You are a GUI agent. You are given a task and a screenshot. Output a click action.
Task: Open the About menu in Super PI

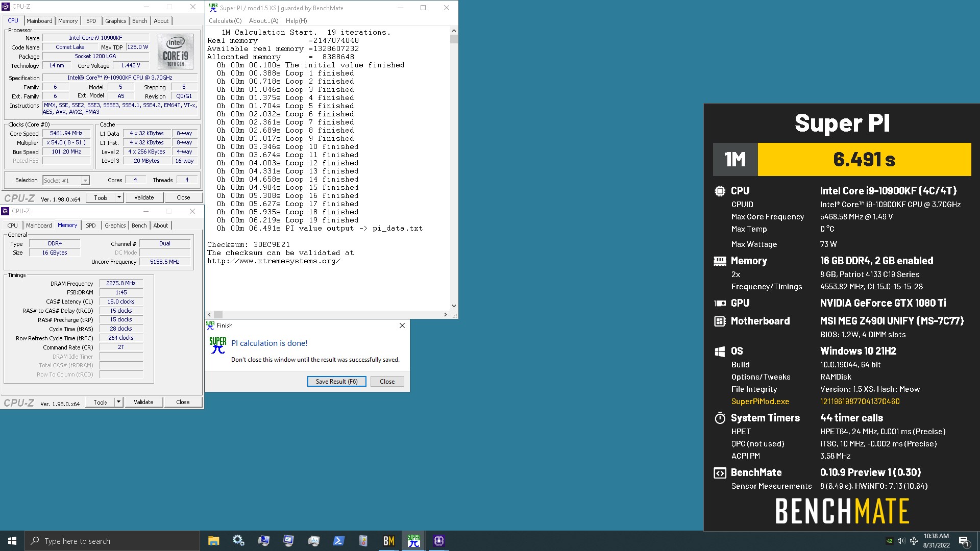(263, 21)
